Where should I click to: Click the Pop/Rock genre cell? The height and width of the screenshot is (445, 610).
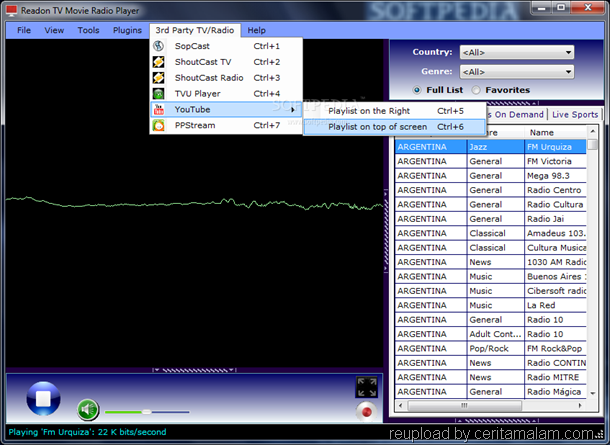[x=495, y=349]
